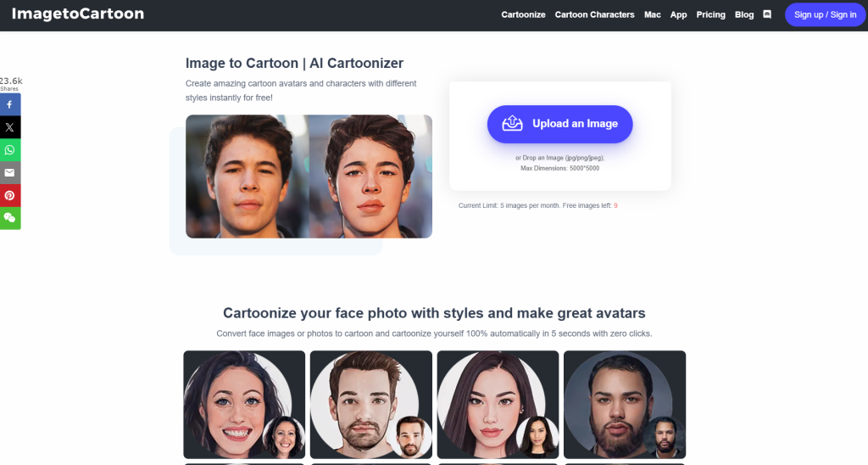Go to the Mac page
Screen dimensions: 868x465
point(652,15)
